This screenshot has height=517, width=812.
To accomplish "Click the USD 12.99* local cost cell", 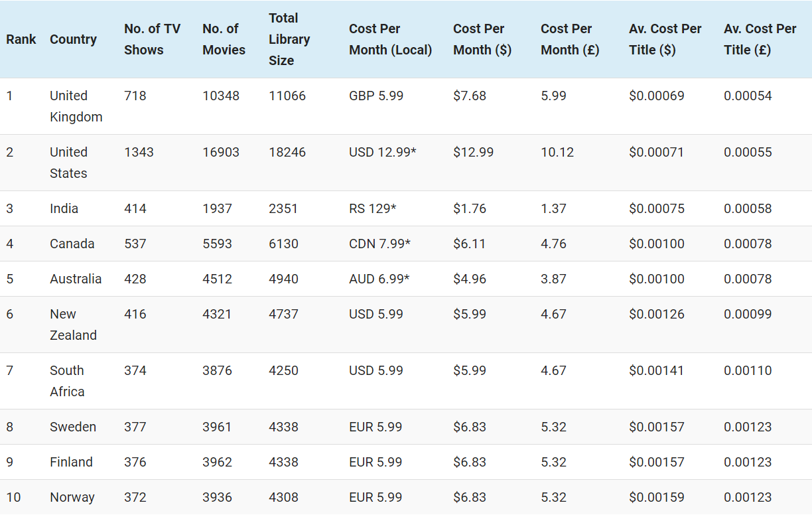I will click(x=382, y=152).
